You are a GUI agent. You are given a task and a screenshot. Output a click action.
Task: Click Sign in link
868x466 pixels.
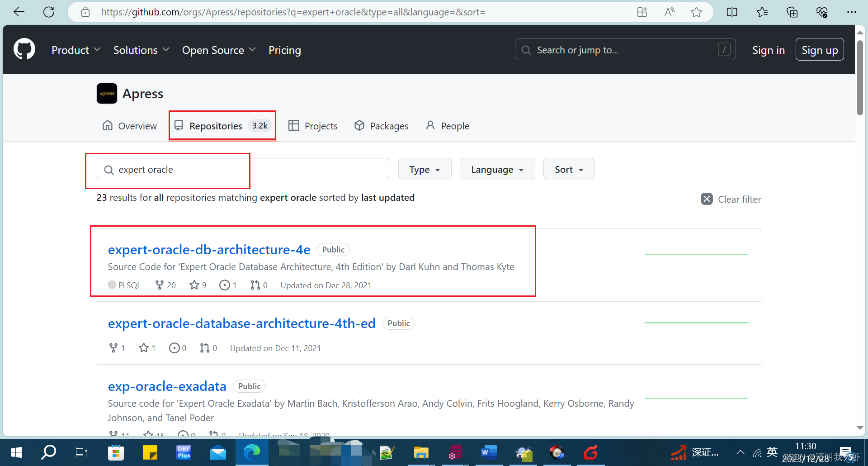click(x=769, y=50)
